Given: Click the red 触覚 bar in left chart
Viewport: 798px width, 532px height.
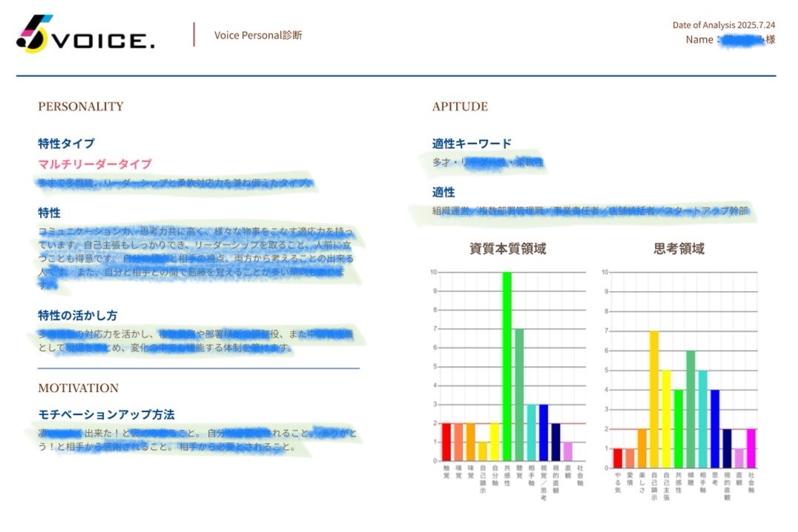Looking at the screenshot, I should [446, 442].
